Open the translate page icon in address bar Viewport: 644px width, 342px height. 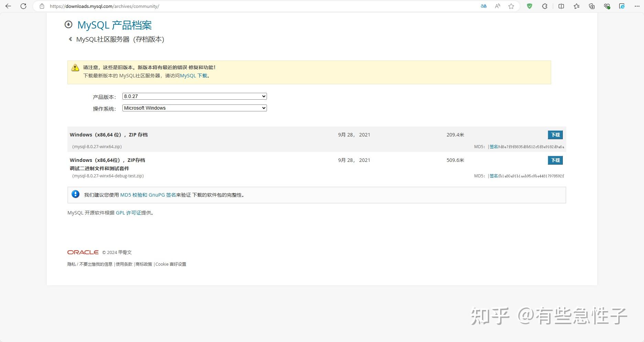[x=483, y=6]
